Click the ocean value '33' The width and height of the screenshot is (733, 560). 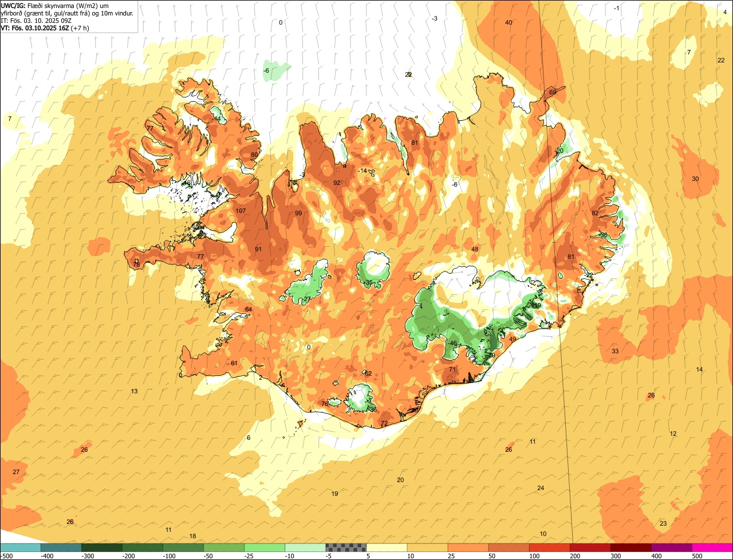pyautogui.click(x=615, y=351)
